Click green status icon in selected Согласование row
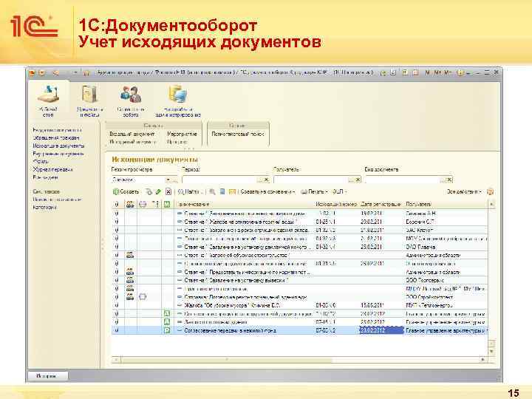 (167, 330)
